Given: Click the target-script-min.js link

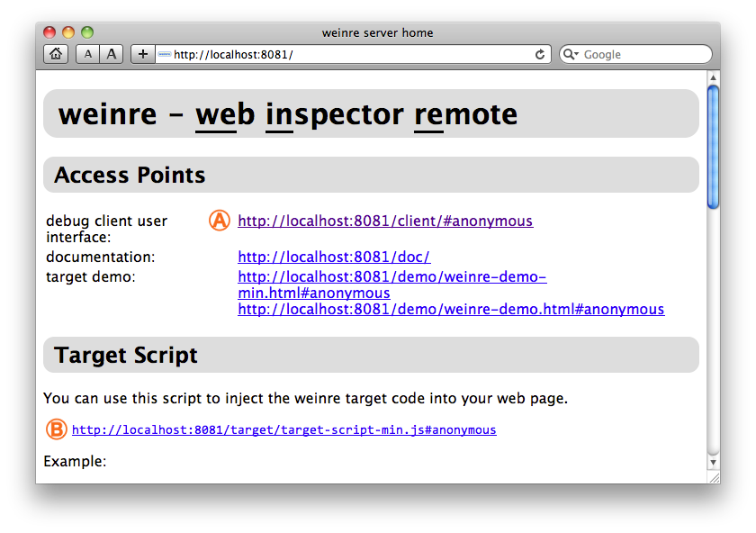Looking at the screenshot, I should pos(283,430).
